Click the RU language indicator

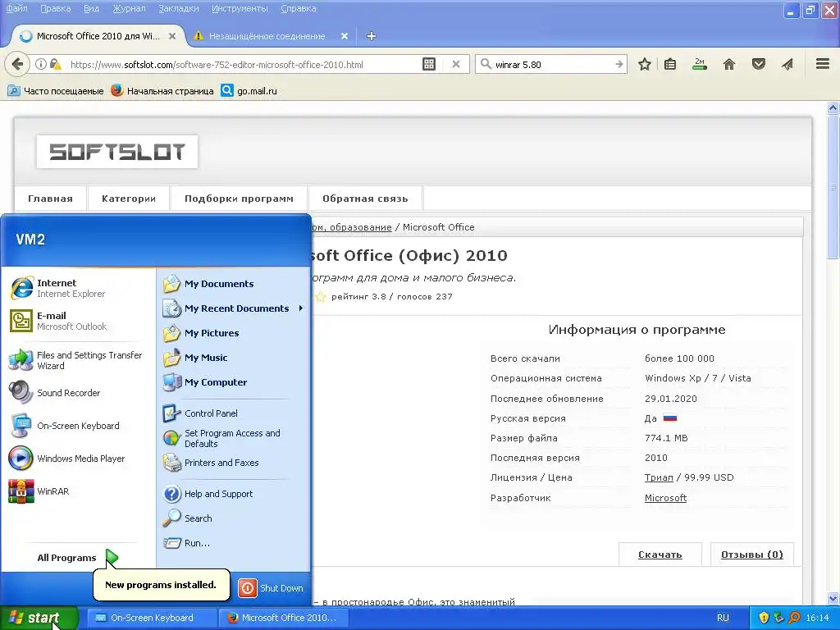coord(723,618)
